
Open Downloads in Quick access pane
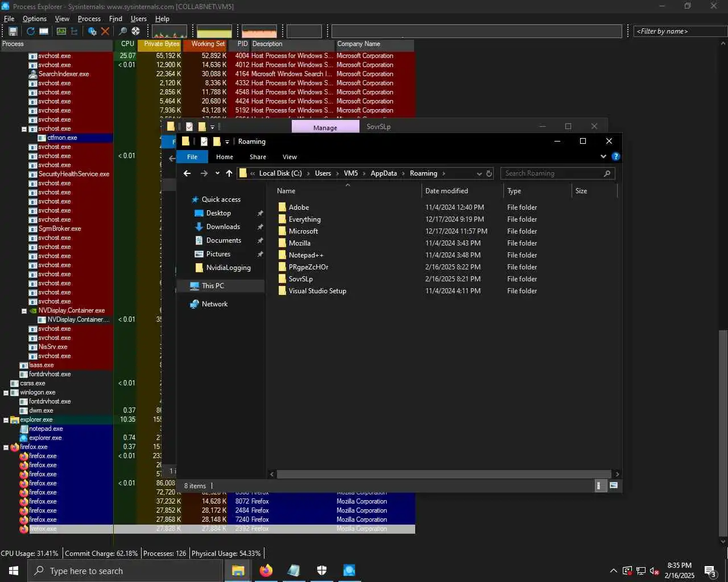(223, 227)
